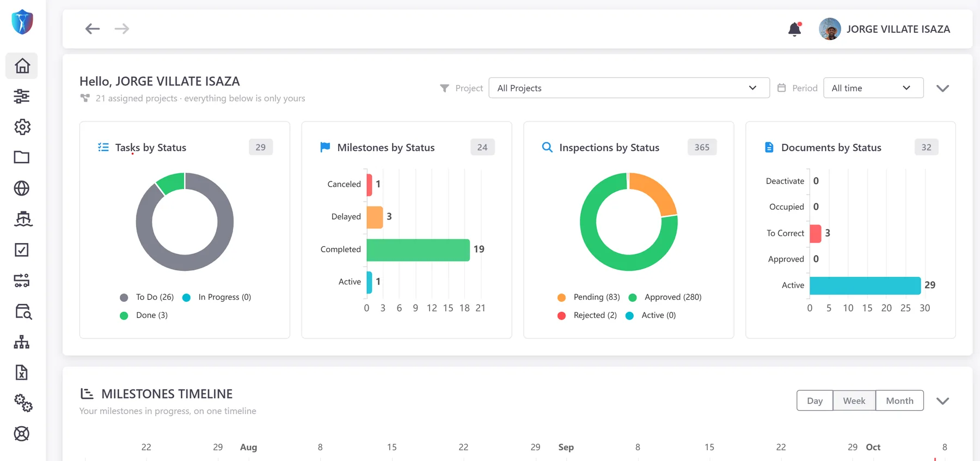Open the All Projects dropdown
This screenshot has height=461, width=980.
tap(629, 88)
